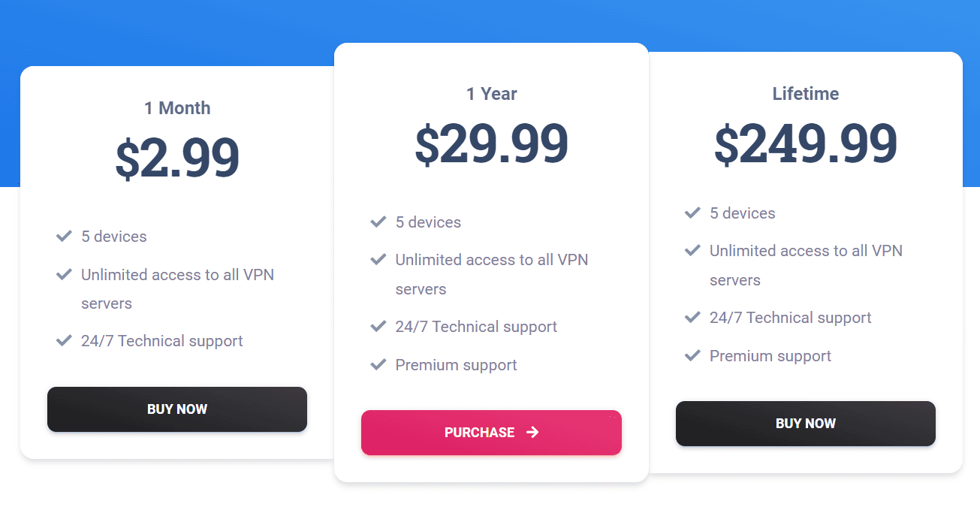980x507 pixels.
Task: Select the 'Lifetime' plan heading
Action: coord(805,93)
